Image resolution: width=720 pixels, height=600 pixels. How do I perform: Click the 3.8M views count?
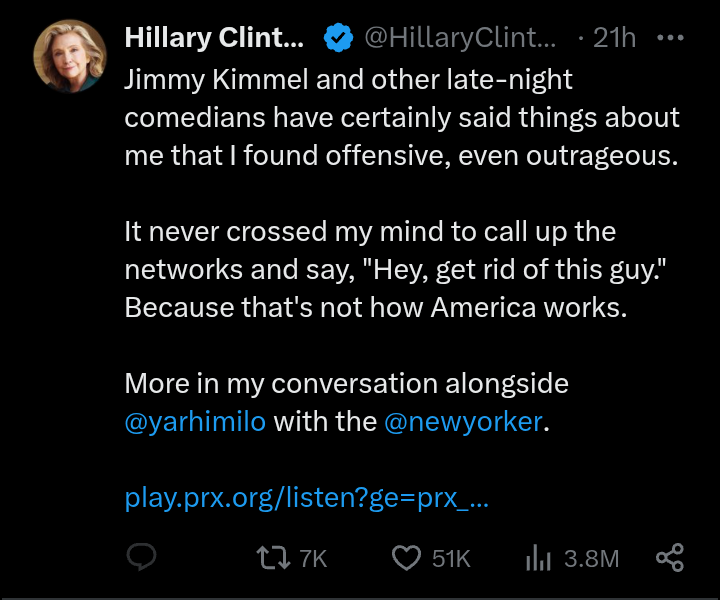(x=591, y=558)
